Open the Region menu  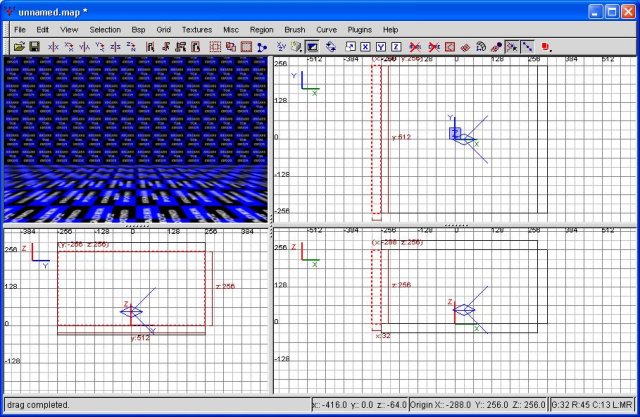[x=262, y=30]
